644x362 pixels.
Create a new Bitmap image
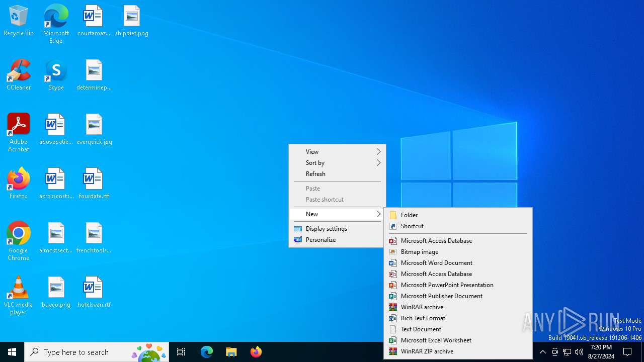tap(458, 252)
